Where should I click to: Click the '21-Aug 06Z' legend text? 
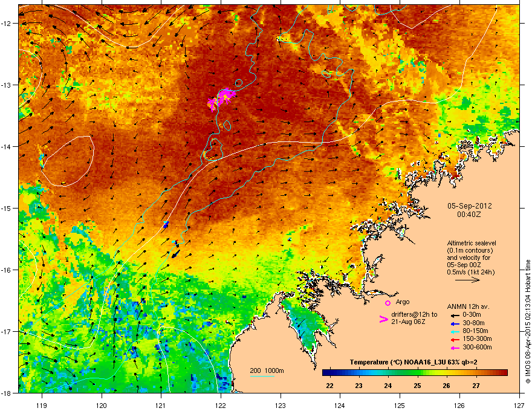(x=408, y=322)
